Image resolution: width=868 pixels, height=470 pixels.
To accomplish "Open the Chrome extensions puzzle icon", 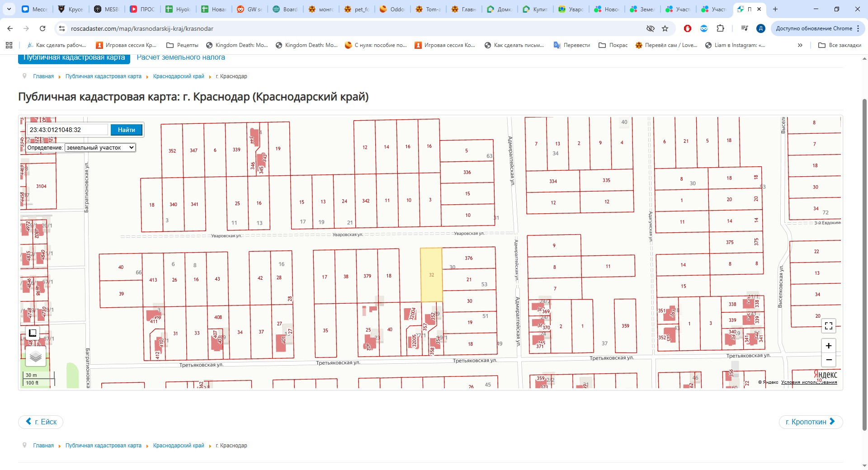I will point(720,28).
